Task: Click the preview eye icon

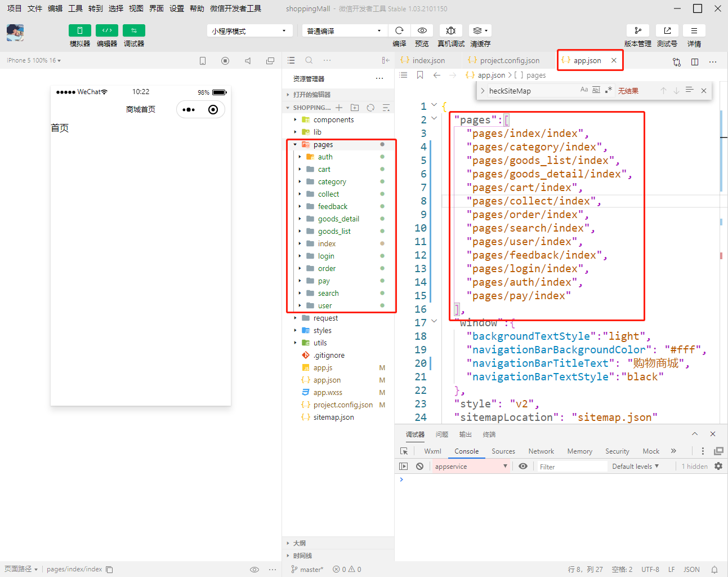Action: (x=422, y=30)
